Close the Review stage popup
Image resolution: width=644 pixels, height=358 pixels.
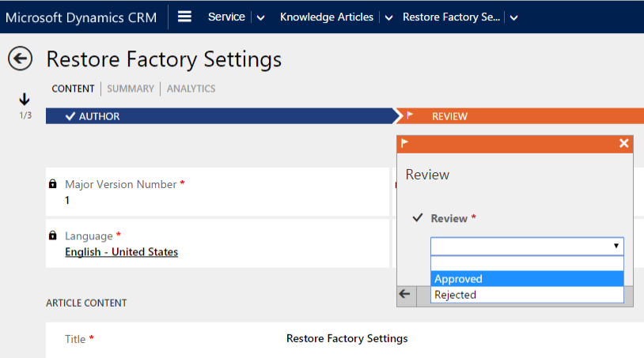click(x=624, y=143)
